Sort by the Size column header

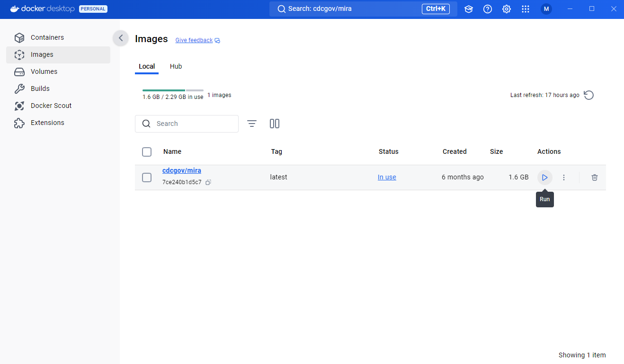coord(497,152)
